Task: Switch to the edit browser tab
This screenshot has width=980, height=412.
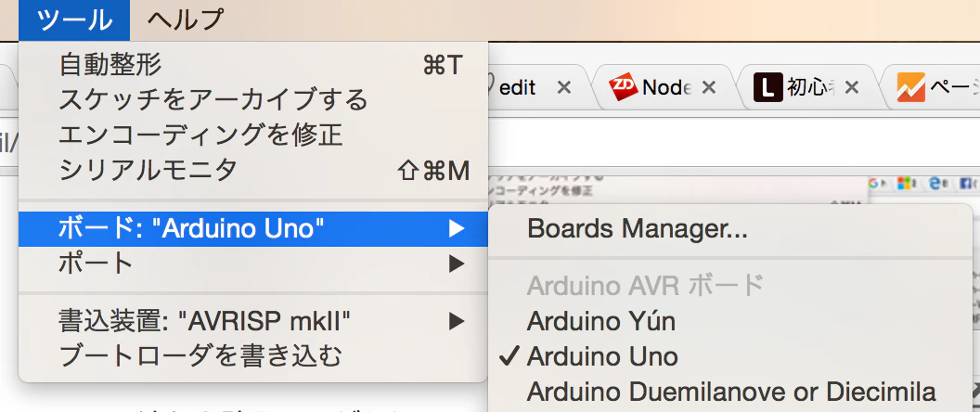Action: 518,88
